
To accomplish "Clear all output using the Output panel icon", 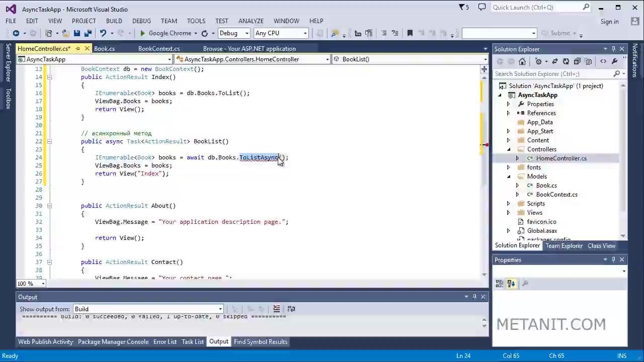I will tap(276, 309).
